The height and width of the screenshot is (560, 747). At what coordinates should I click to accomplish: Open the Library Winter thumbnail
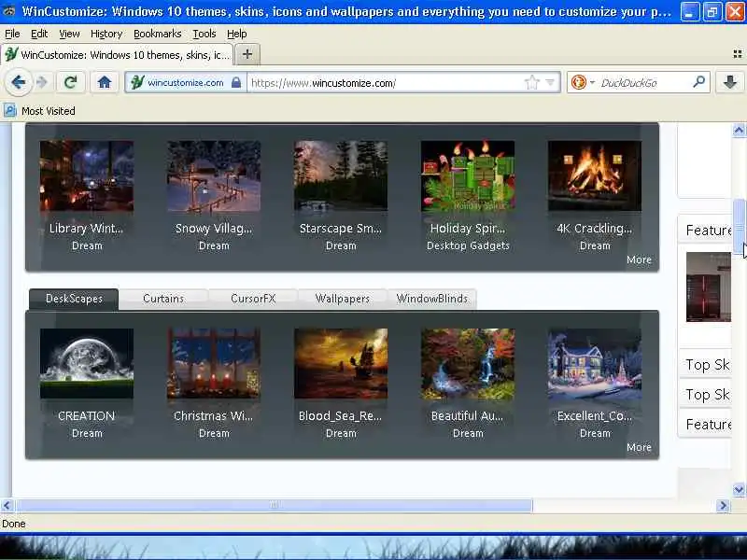[87, 175]
